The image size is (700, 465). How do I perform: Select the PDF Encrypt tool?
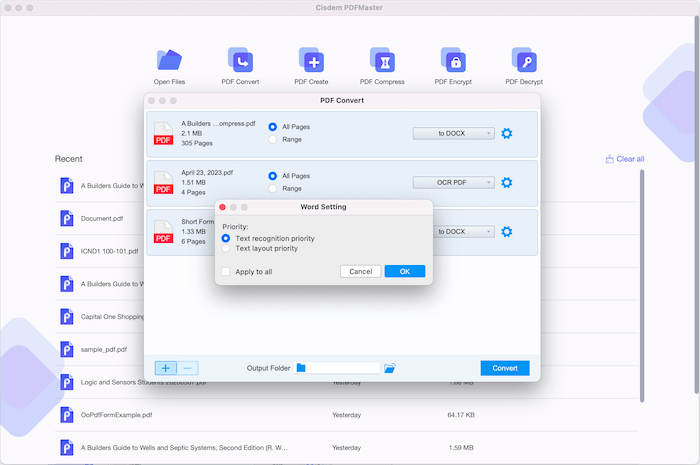point(453,60)
